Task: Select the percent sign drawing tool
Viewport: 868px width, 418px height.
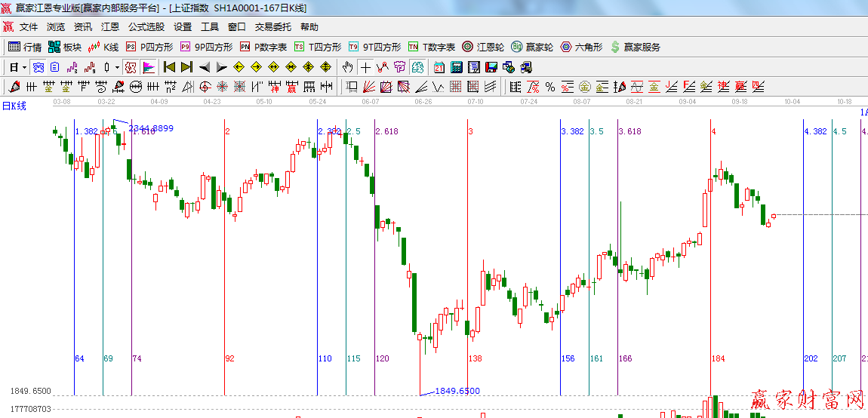Action: [x=549, y=87]
